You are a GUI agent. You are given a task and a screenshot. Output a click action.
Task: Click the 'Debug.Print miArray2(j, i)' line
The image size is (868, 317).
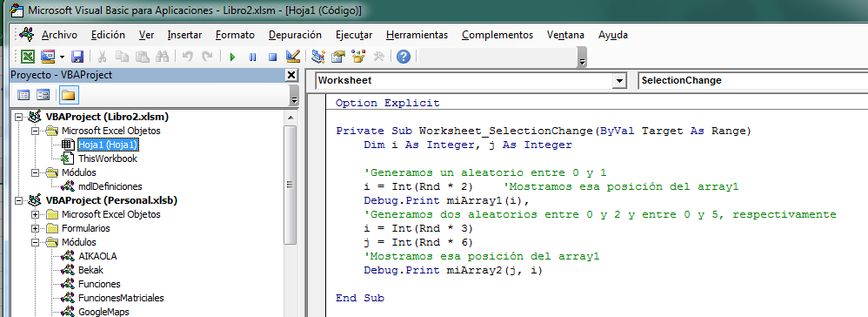coord(453,271)
